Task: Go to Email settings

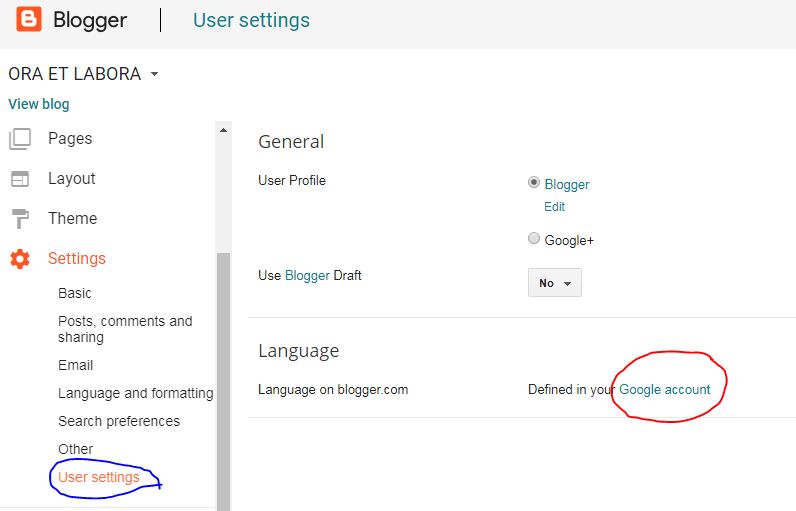Action: 76,365
